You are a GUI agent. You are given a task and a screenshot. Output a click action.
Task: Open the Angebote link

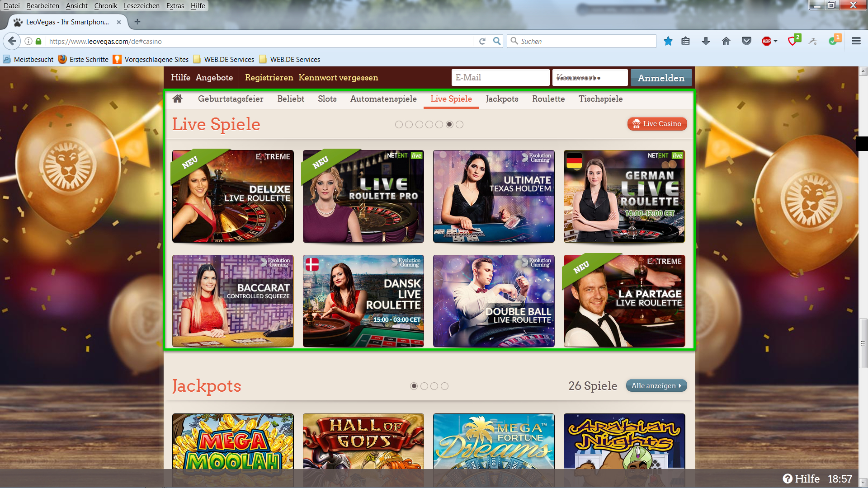214,78
